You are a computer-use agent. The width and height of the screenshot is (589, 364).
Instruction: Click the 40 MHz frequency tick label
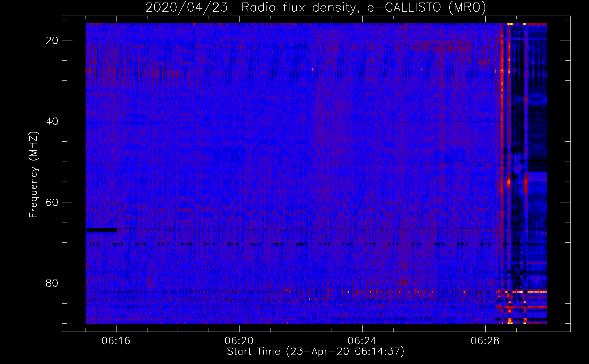(x=52, y=121)
